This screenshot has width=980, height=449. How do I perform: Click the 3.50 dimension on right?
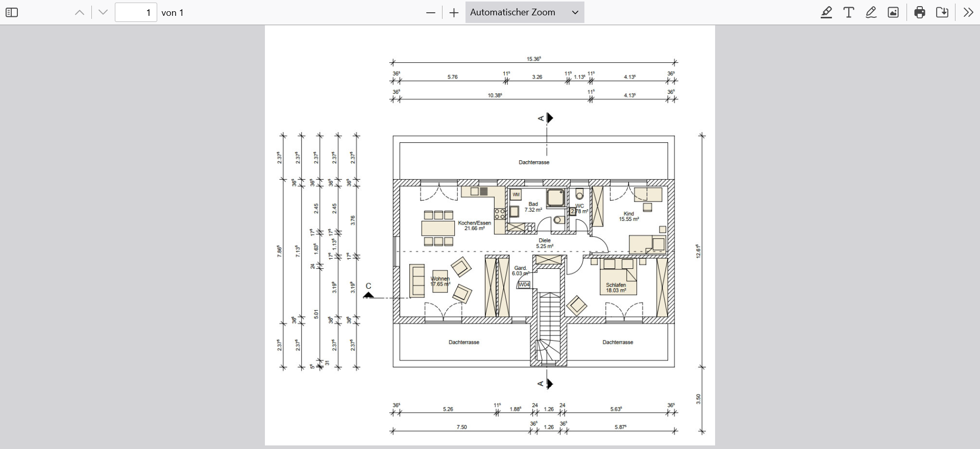698,399
